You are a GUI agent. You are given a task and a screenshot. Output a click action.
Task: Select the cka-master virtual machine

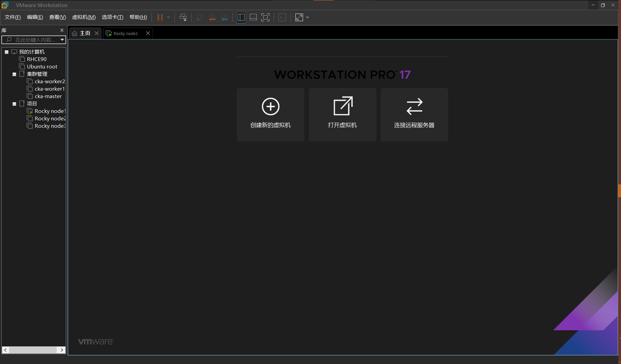coord(48,96)
